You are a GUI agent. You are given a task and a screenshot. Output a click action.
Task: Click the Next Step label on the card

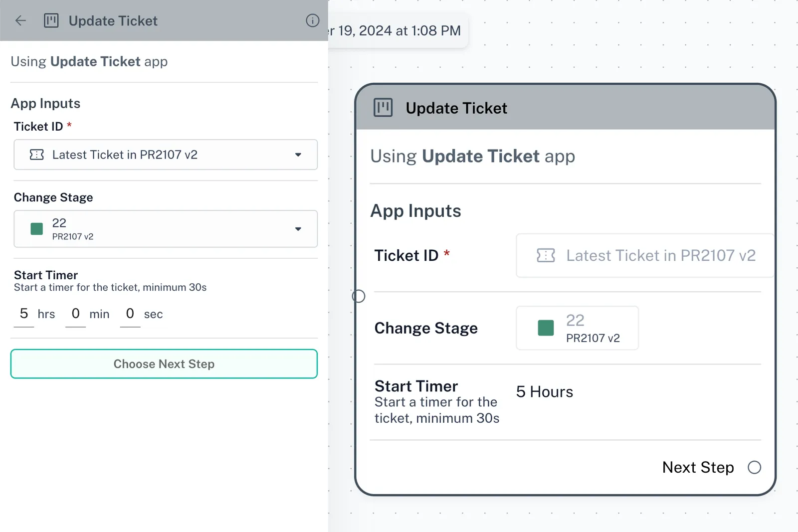click(698, 467)
